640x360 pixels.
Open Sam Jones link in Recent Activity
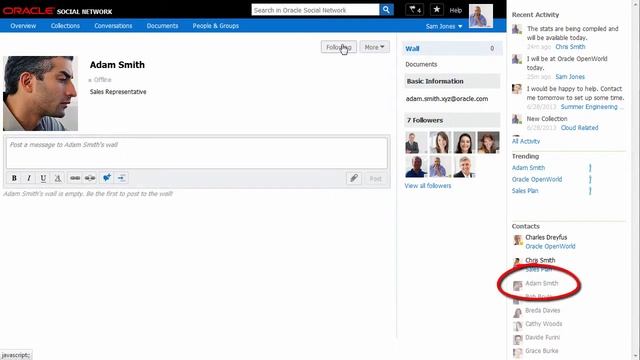(x=570, y=77)
